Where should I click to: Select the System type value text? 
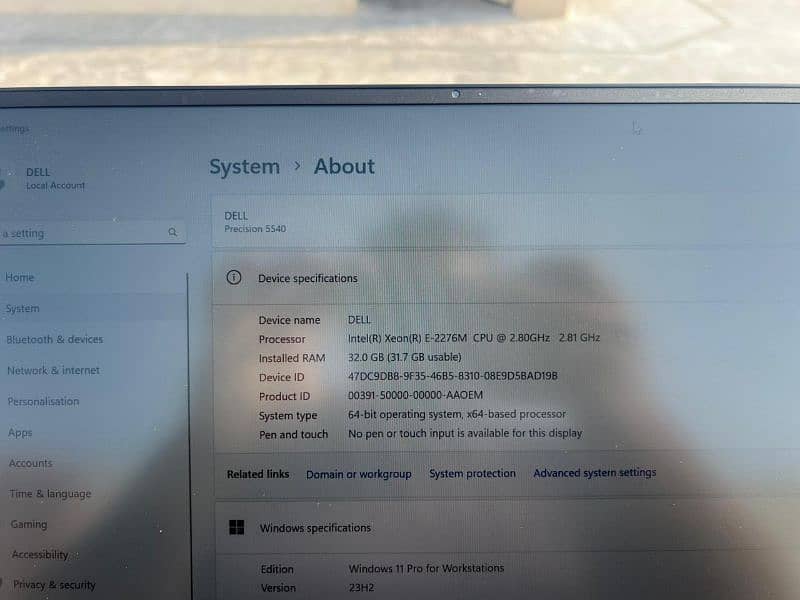pos(457,414)
